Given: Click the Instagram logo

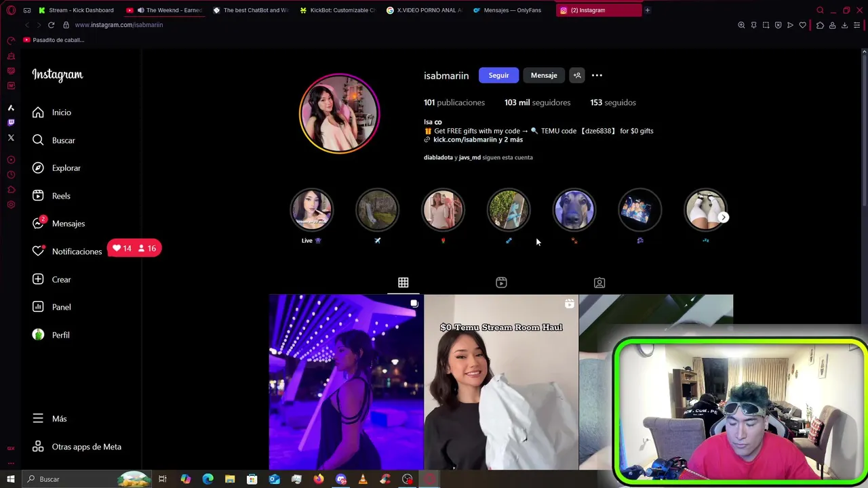Looking at the screenshot, I should 58,75.
